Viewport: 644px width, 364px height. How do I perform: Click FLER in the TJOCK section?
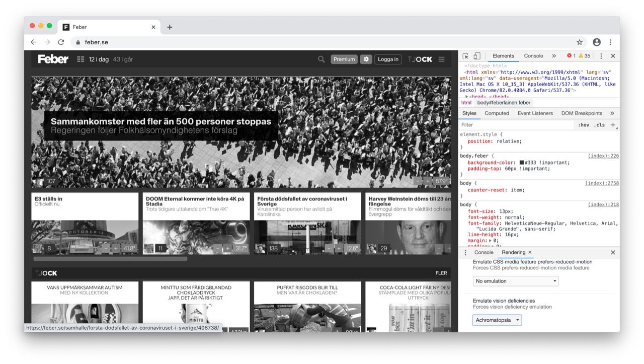[x=441, y=273]
